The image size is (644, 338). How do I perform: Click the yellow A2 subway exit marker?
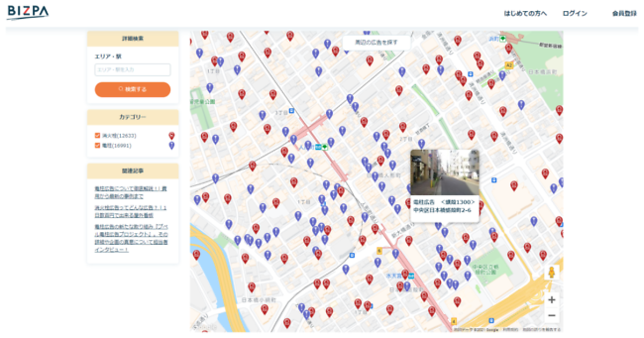[x=509, y=65]
